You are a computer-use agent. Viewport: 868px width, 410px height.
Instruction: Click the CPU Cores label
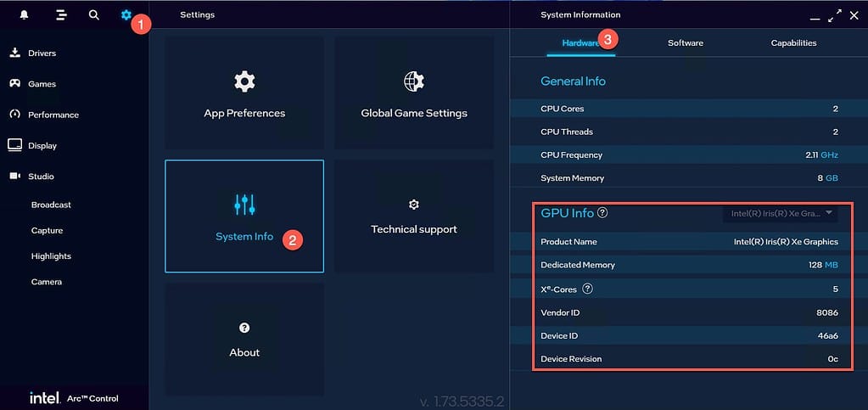point(562,109)
